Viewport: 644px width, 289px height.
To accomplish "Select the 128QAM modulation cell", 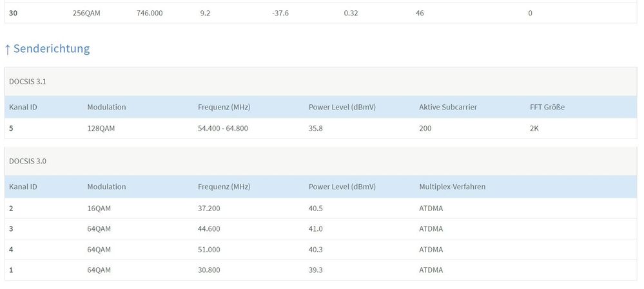I will [x=101, y=128].
